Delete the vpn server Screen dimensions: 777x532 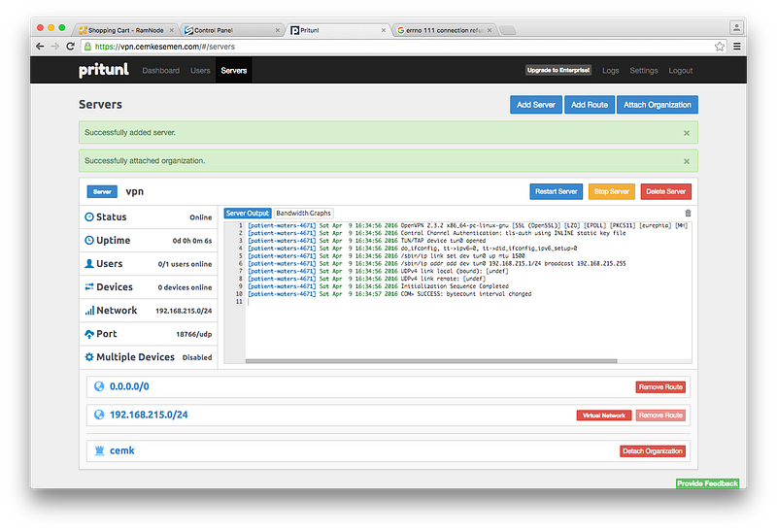coord(665,191)
